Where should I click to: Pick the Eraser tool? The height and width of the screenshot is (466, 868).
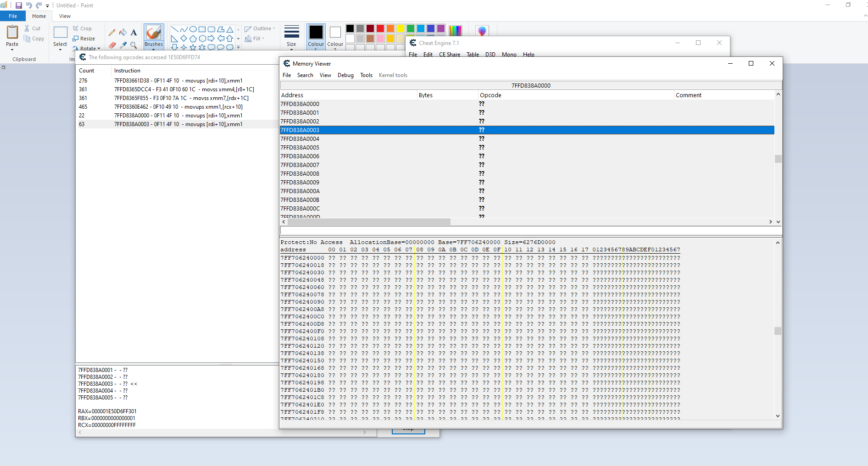112,45
